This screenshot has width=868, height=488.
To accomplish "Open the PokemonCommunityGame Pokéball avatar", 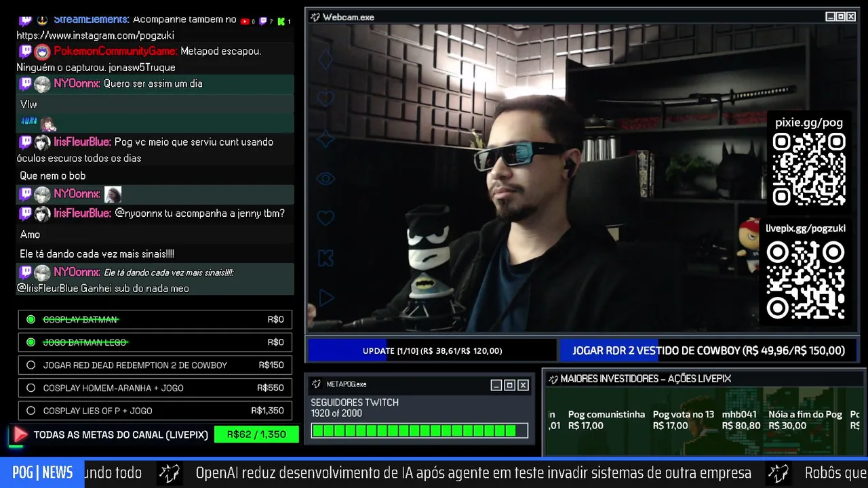I will pos(42,52).
